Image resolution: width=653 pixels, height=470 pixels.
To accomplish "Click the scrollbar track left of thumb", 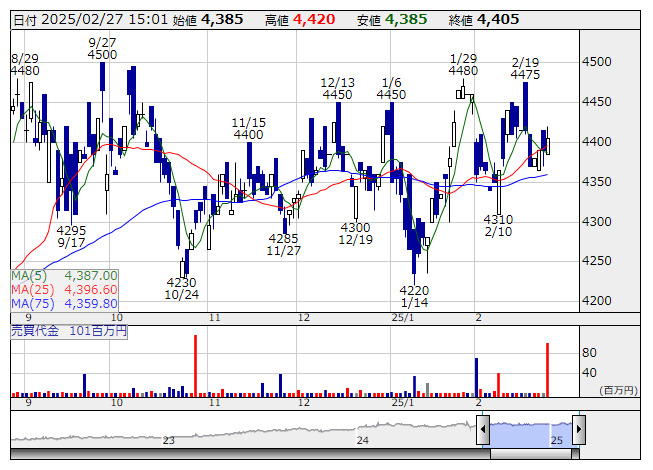I will point(250,454).
